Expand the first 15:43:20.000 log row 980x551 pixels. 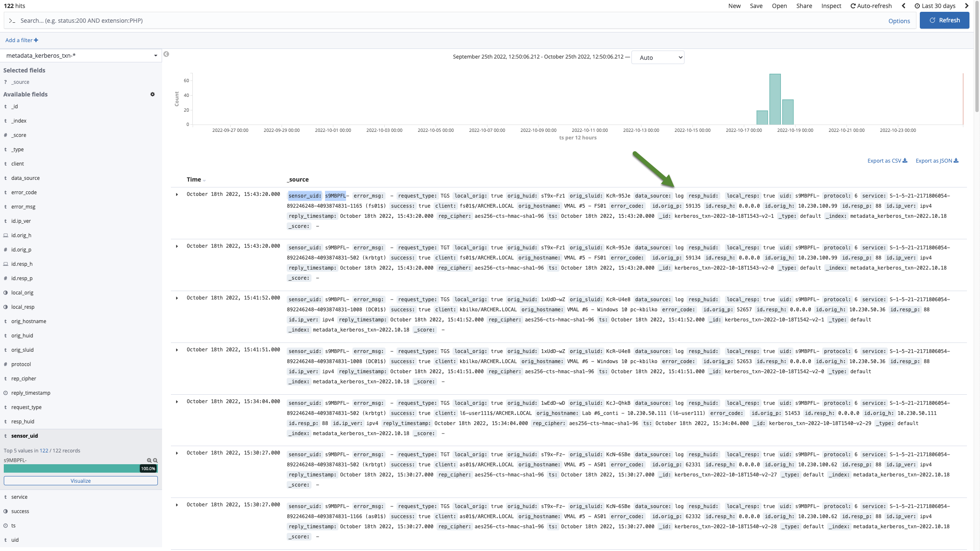pos(177,195)
